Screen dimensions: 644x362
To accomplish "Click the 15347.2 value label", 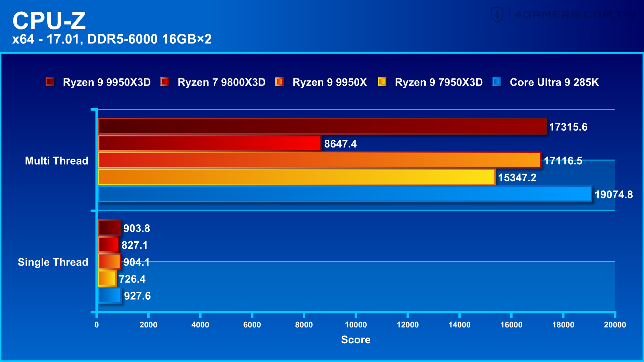I will 517,178.
